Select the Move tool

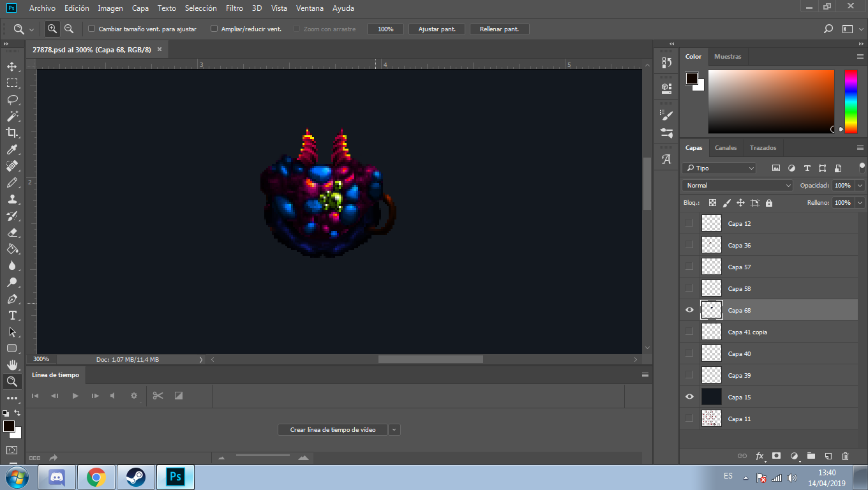point(12,66)
